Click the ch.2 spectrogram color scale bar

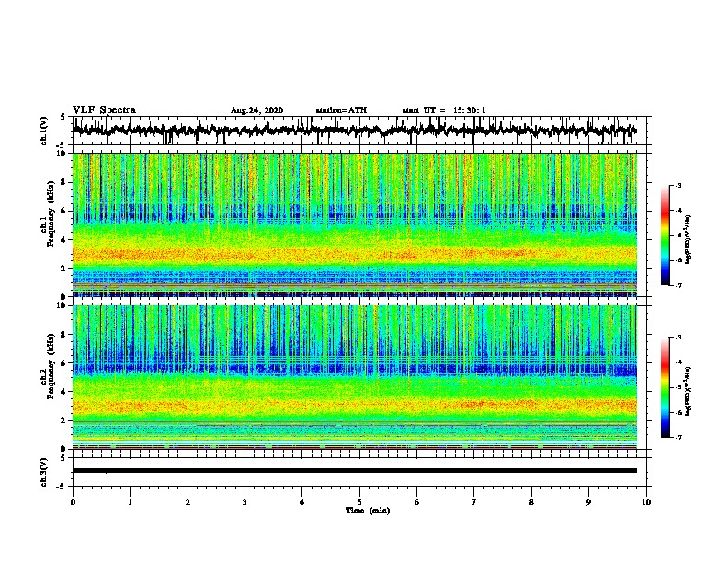(x=665, y=387)
